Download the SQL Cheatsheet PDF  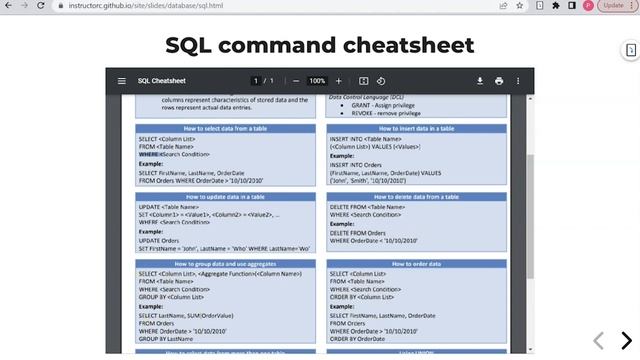[x=480, y=81]
